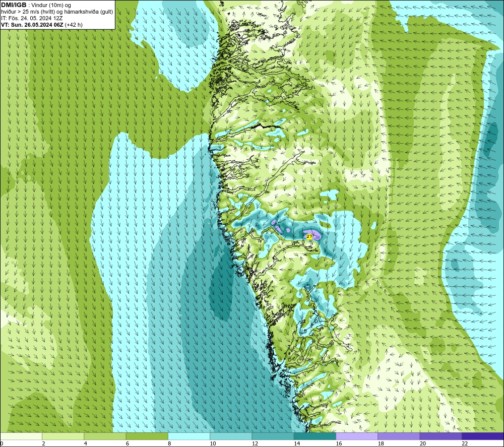Click the 'IT: Fös. 24. 05. 2024 12Z' line

tap(32, 18)
